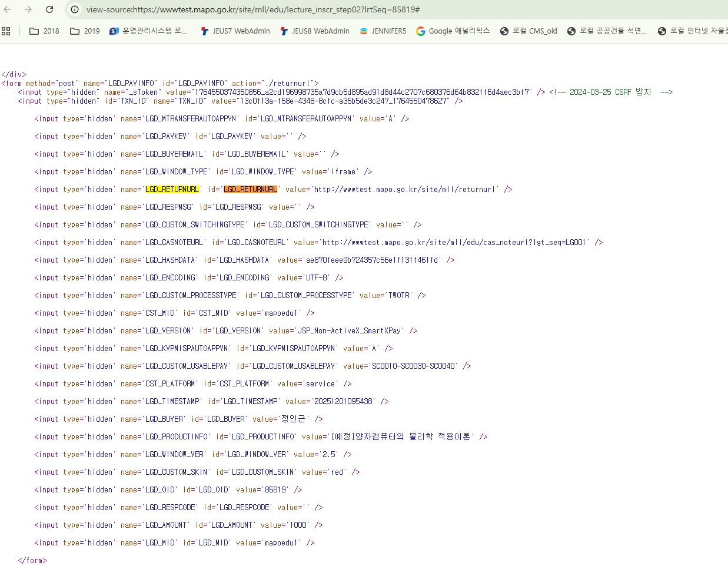Screen dimensions: 728x569
Task: Open the 2019 bookmarks folder
Action: 85,31
